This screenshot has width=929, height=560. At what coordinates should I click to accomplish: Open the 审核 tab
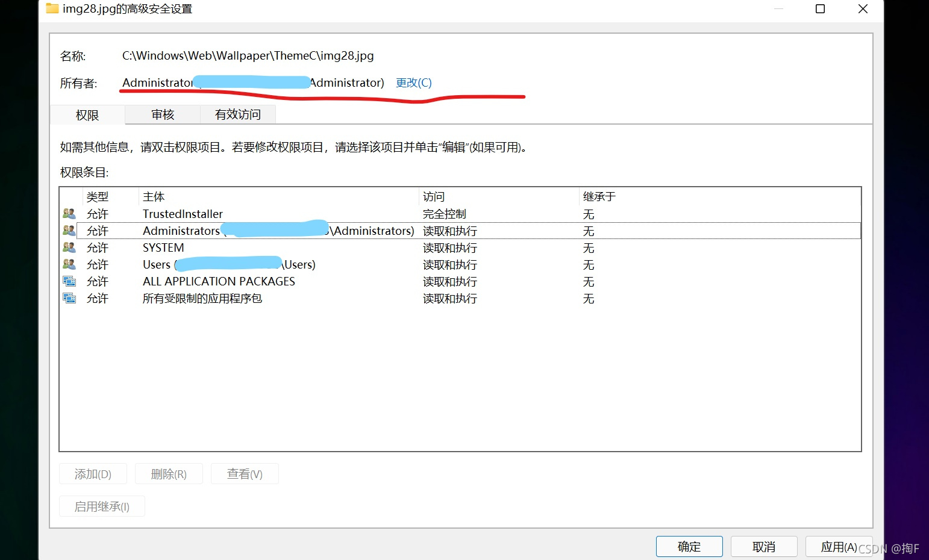(163, 114)
